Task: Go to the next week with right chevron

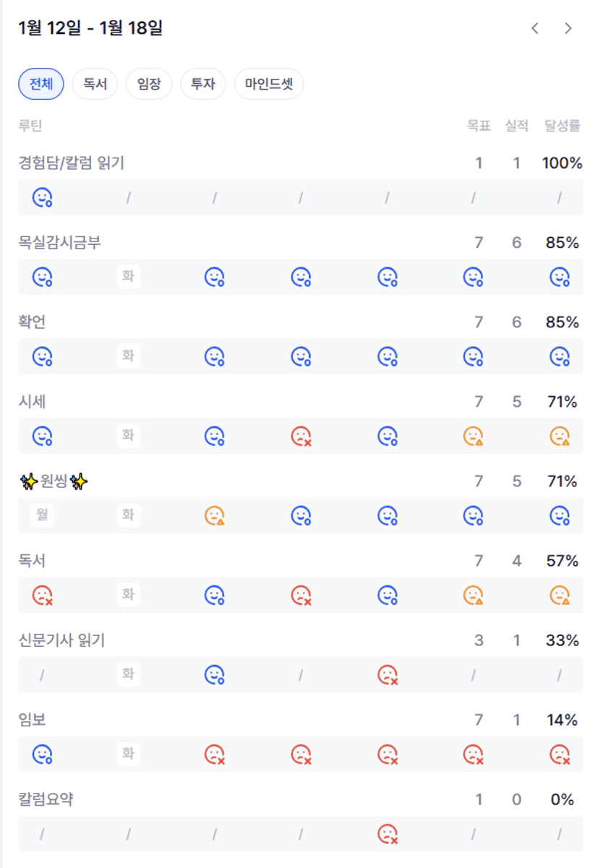Action: coord(568,28)
